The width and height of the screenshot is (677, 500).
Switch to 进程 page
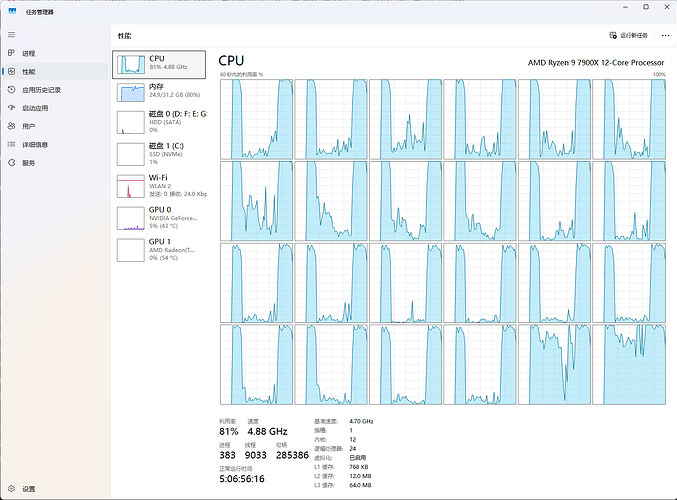click(x=28, y=53)
